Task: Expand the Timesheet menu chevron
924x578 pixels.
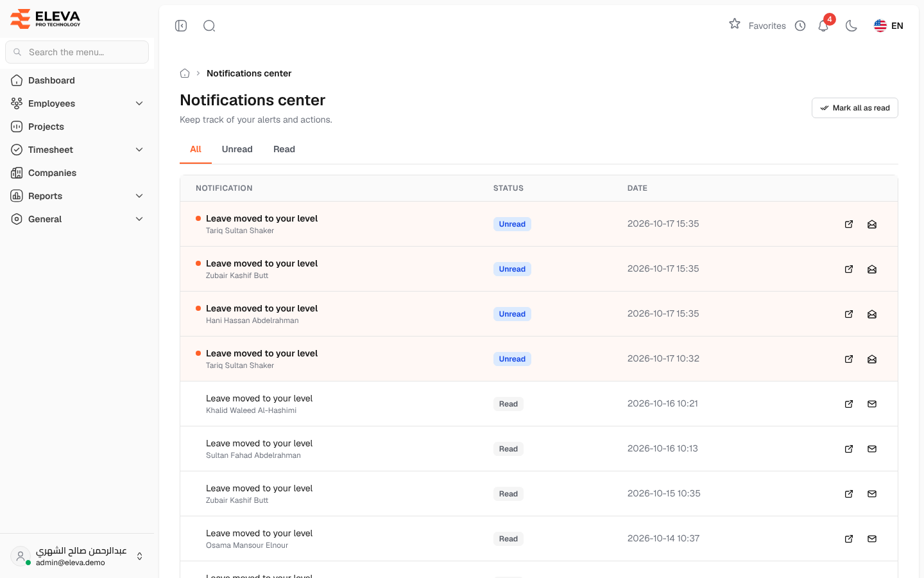Action: 139,150
